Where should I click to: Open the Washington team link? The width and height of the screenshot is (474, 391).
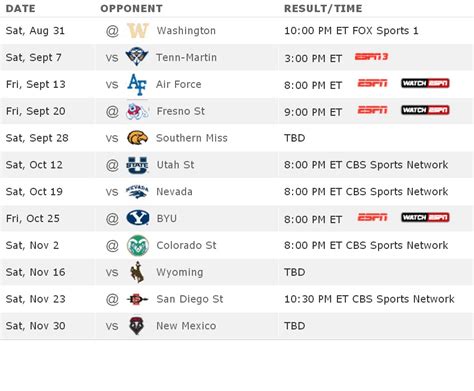click(186, 31)
